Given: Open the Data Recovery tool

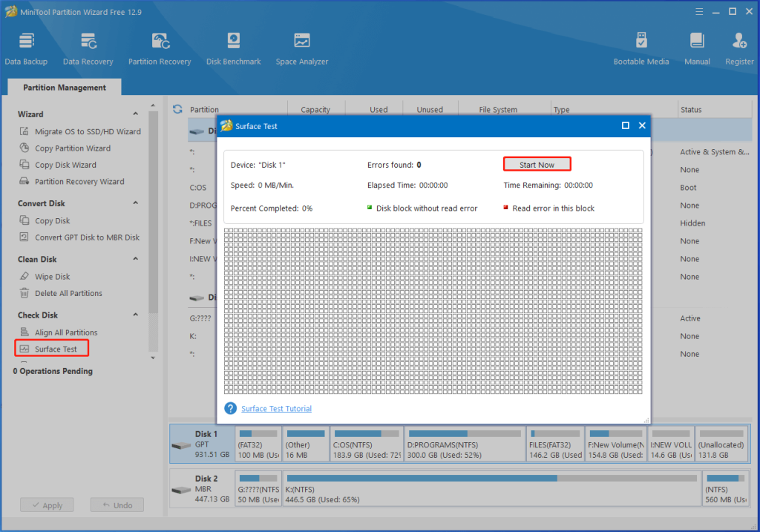Looking at the screenshot, I should [x=88, y=48].
